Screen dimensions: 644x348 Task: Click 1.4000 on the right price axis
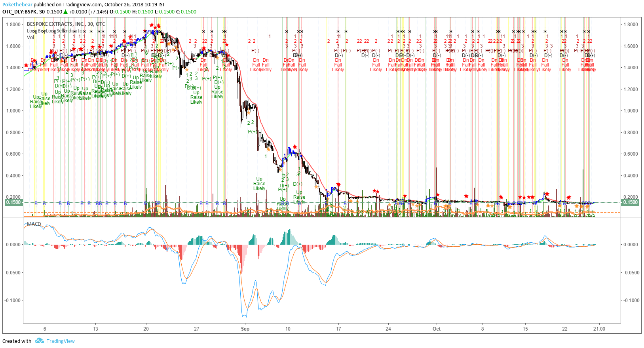tap(631, 68)
